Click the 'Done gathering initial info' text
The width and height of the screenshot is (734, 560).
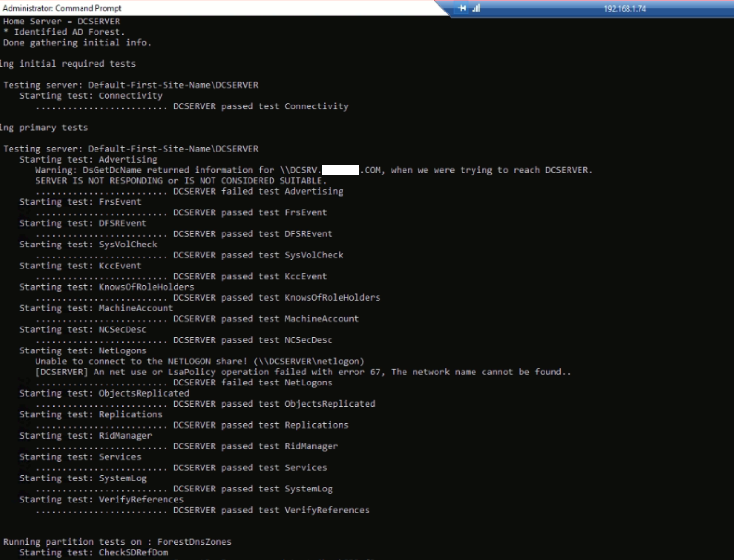coord(77,43)
